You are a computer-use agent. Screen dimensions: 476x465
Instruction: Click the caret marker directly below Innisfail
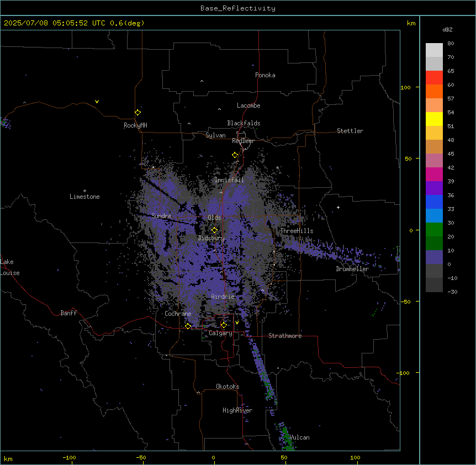tap(221, 192)
